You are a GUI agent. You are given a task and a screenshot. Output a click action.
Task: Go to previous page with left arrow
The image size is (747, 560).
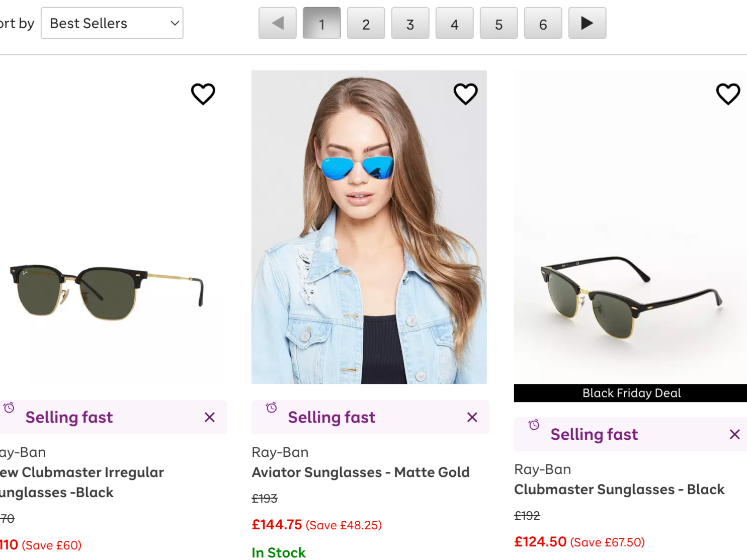coord(278,23)
